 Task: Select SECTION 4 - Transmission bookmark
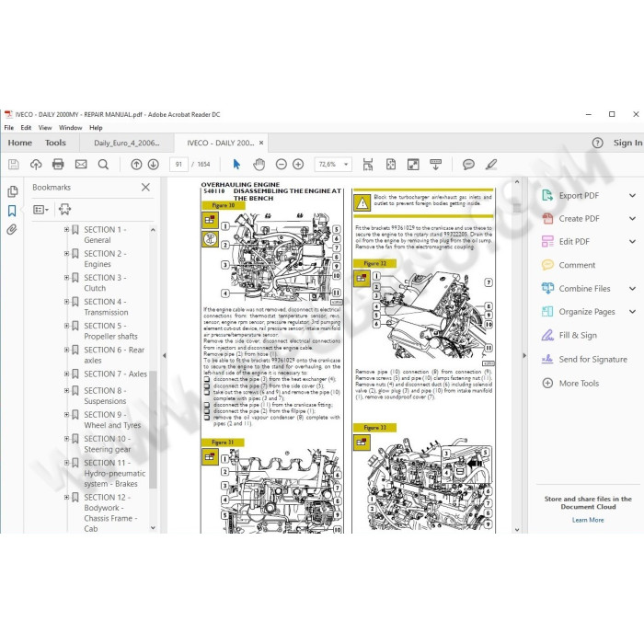pyautogui.click(x=106, y=307)
